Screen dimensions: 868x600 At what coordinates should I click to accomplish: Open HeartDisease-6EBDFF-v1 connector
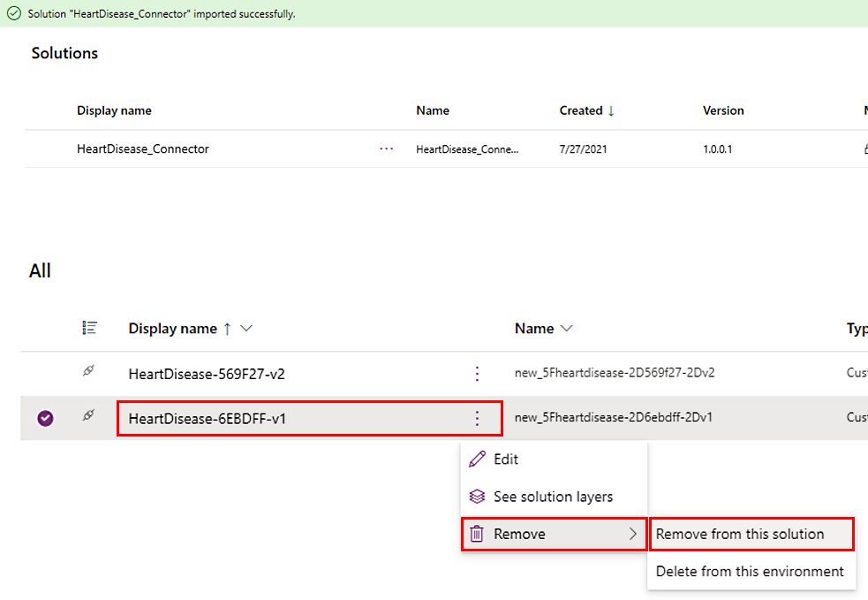pyautogui.click(x=207, y=418)
